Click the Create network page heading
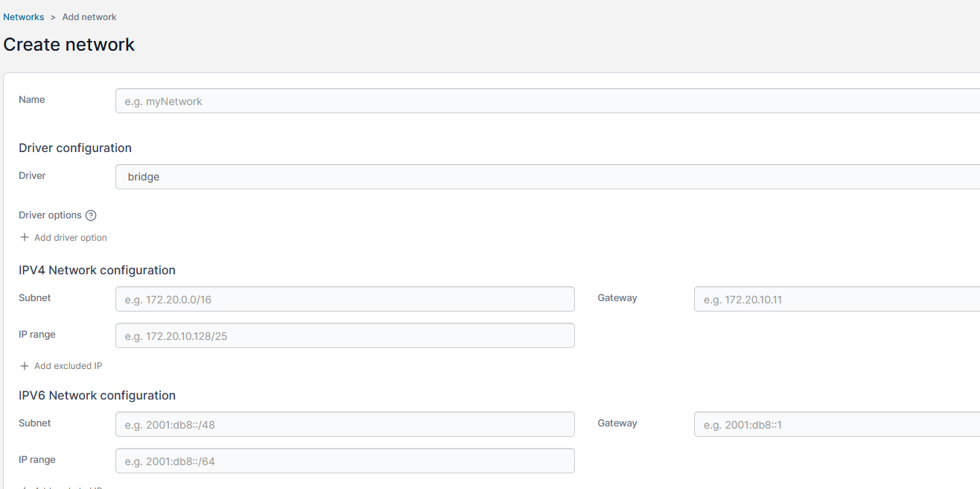 click(x=69, y=45)
